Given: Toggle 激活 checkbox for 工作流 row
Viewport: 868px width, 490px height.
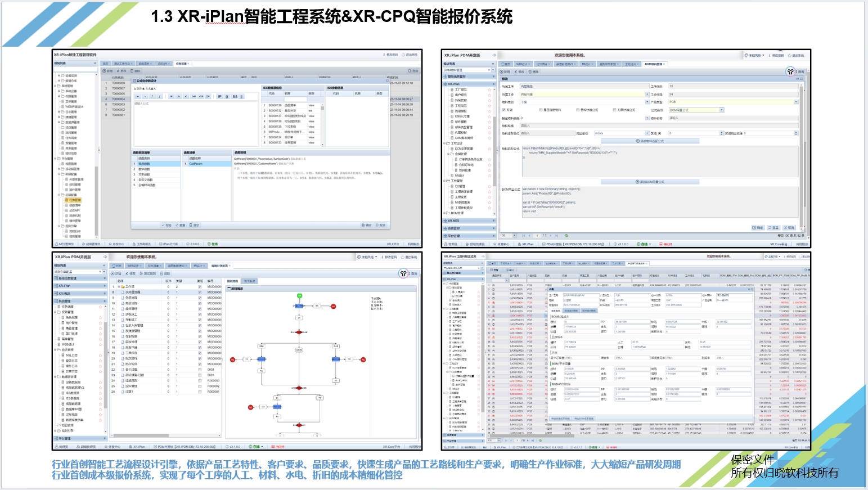Looking at the screenshot, I should (200, 287).
